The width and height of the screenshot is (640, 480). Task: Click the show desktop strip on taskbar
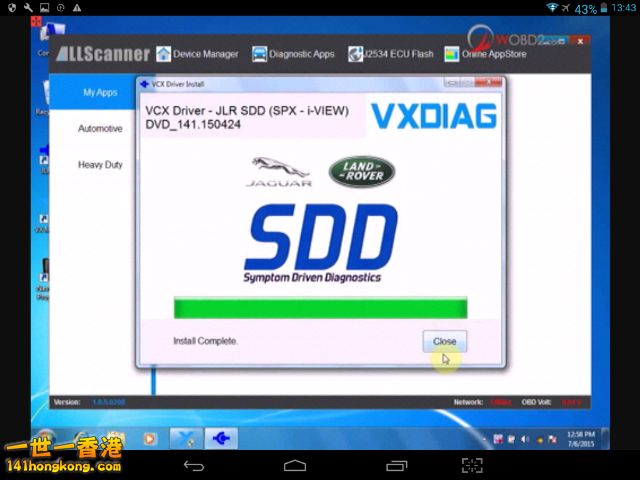605,439
